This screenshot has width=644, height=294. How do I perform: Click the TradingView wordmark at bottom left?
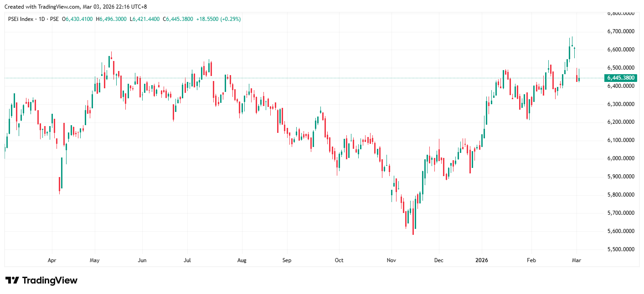click(x=50, y=280)
